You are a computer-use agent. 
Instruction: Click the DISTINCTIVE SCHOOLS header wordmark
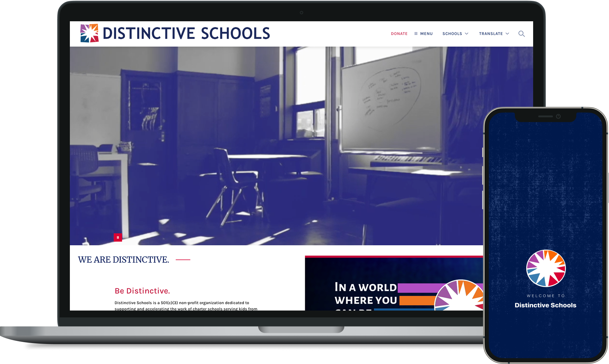click(186, 33)
